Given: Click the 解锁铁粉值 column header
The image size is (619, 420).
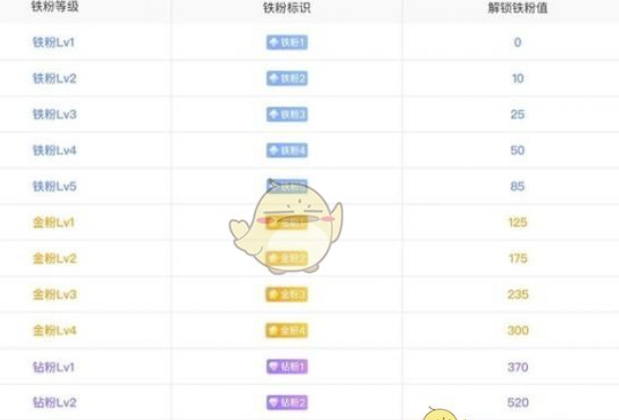Looking at the screenshot, I should click(518, 8).
